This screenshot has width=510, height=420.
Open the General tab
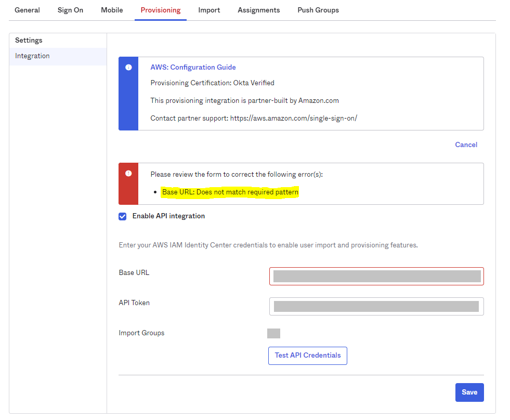click(x=27, y=10)
